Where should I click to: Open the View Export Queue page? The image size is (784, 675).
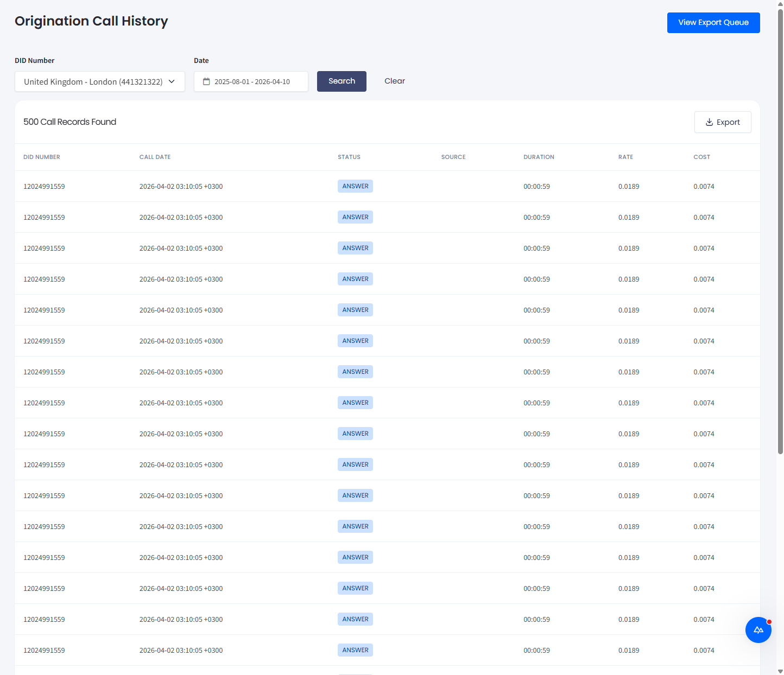(713, 23)
